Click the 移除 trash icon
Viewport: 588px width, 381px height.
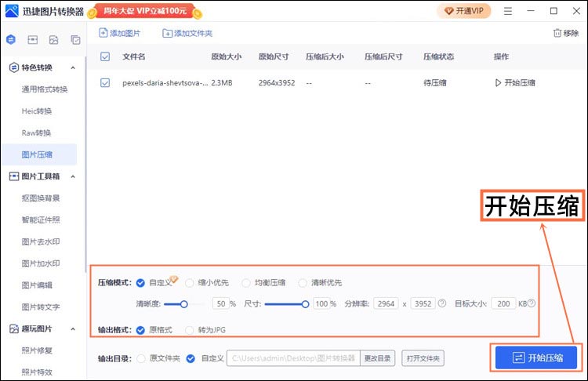(x=556, y=33)
